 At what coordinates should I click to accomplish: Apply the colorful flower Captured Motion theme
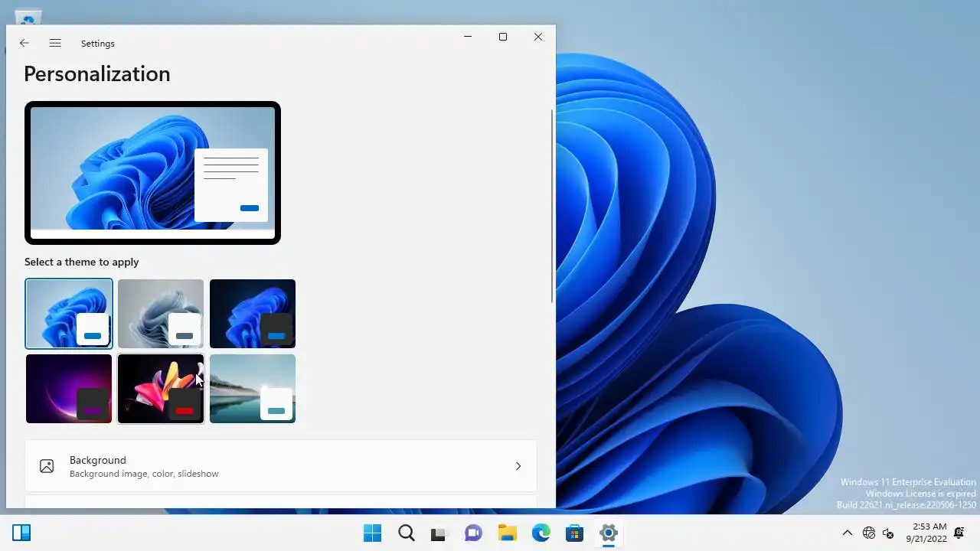(x=161, y=389)
